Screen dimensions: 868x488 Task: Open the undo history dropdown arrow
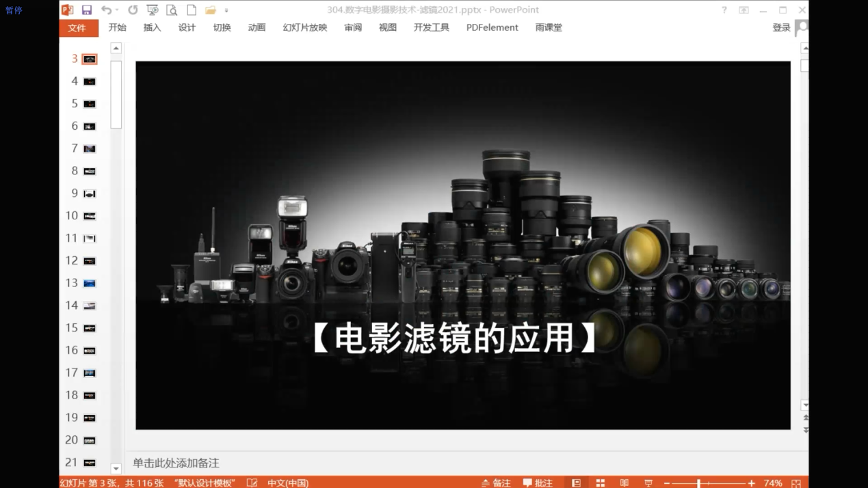click(x=117, y=10)
